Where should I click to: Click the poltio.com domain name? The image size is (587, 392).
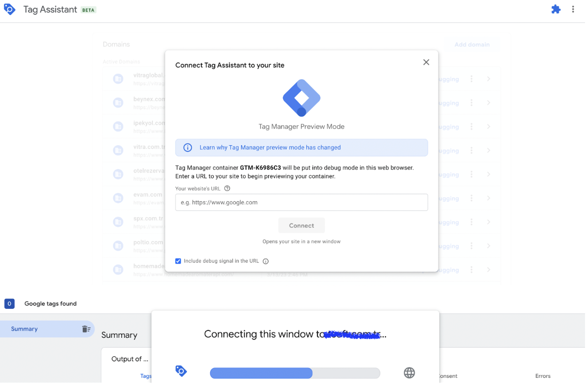point(148,242)
